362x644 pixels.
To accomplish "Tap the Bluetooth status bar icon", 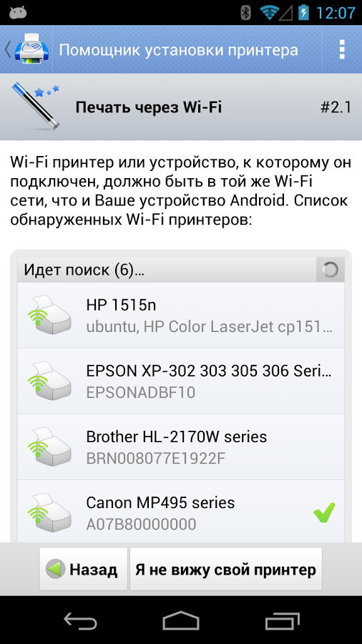I will (x=245, y=13).
